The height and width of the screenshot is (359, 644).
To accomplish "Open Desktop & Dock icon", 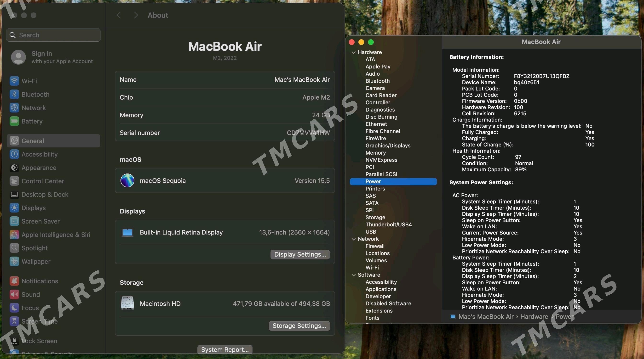I will (14, 195).
